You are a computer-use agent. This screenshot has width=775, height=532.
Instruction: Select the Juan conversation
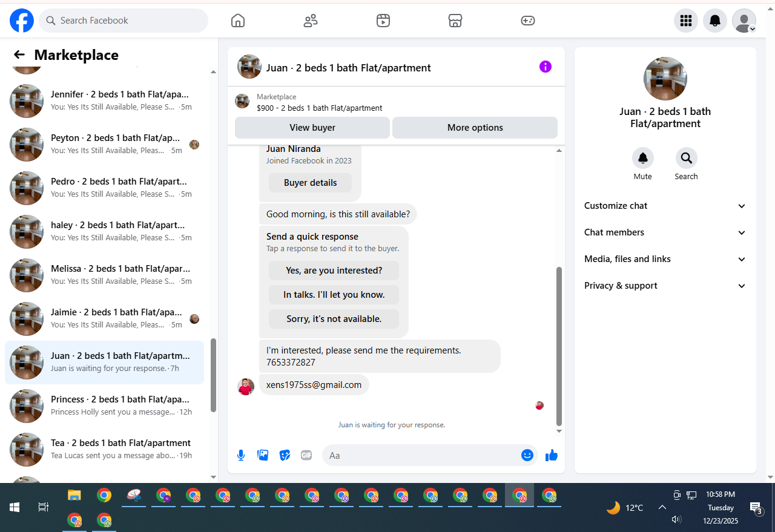click(104, 362)
